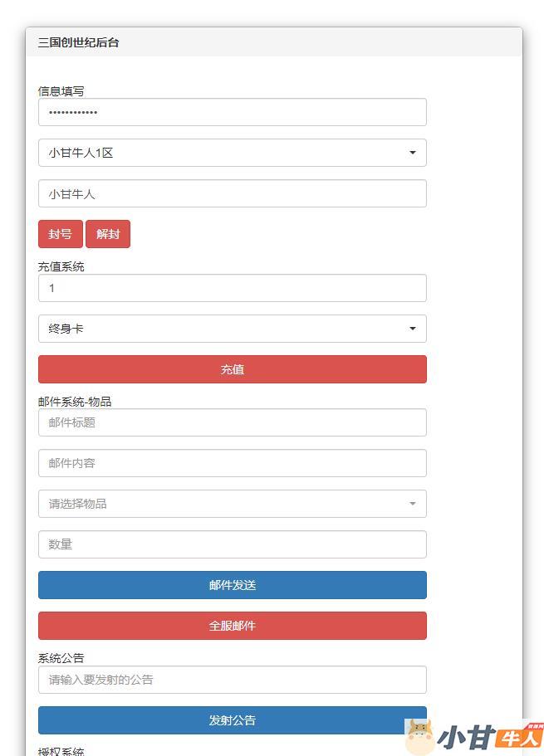Open the 小甘牛人1区 server dropdown
The image size is (544, 756).
(x=232, y=153)
